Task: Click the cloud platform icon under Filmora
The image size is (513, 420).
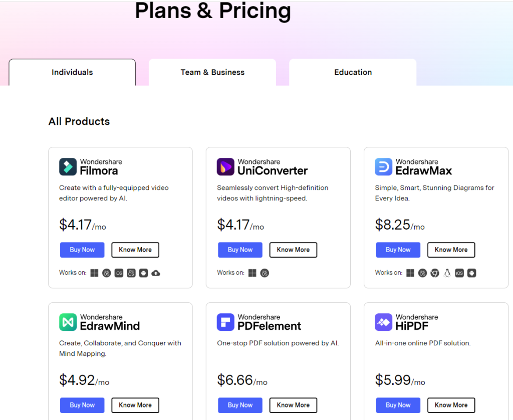Action: click(156, 273)
